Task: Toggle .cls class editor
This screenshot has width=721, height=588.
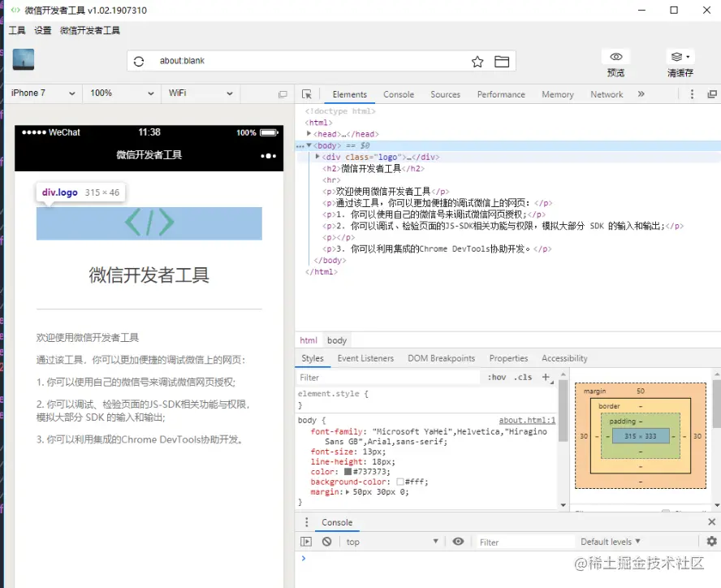Action: [x=523, y=378]
